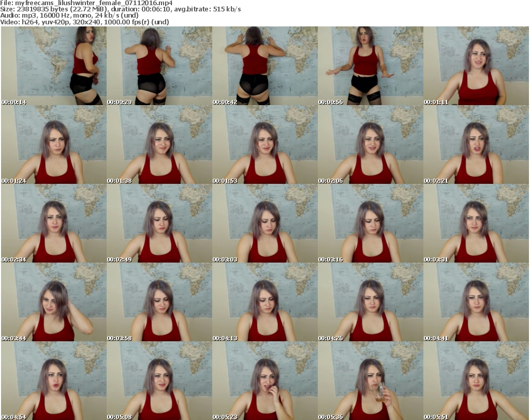
Task: Select the frame stamped 00:01:53
Action: [x=265, y=144]
